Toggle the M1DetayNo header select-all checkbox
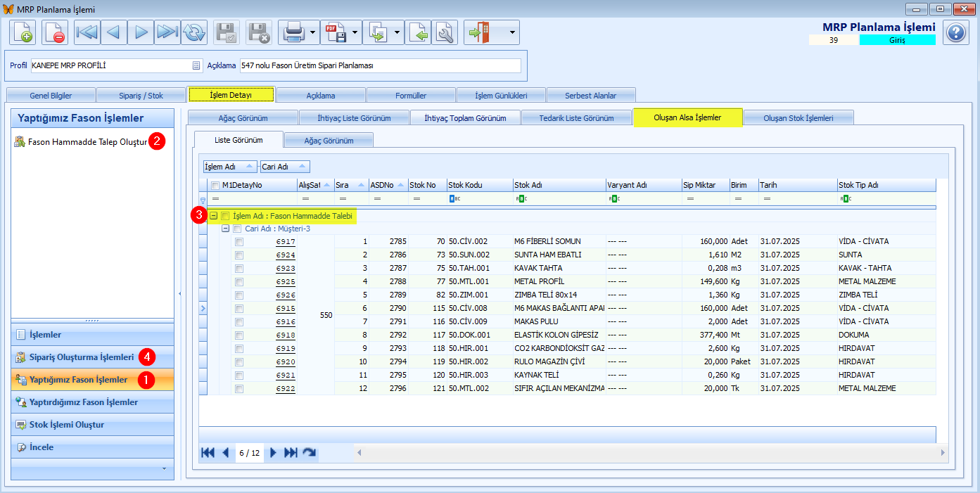Image resolution: width=980 pixels, height=493 pixels. 215,186
